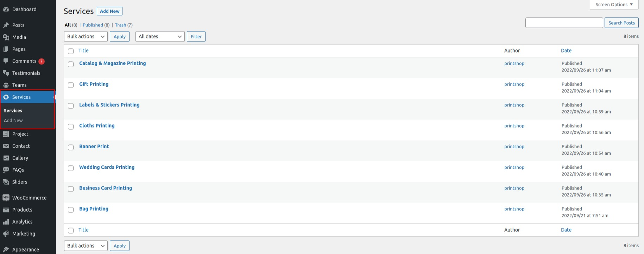The height and width of the screenshot is (254, 644).
Task: Open the Analytics bar chart icon
Action: tap(6, 222)
